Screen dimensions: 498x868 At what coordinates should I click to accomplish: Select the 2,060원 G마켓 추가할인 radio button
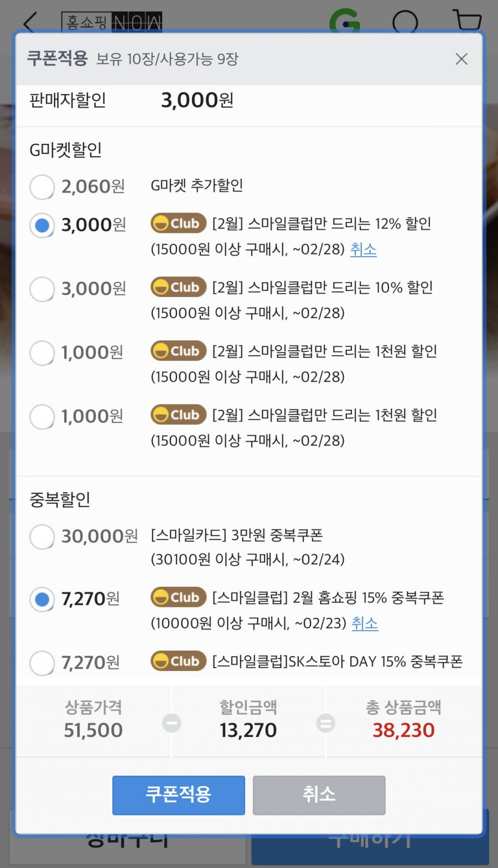coord(42,187)
